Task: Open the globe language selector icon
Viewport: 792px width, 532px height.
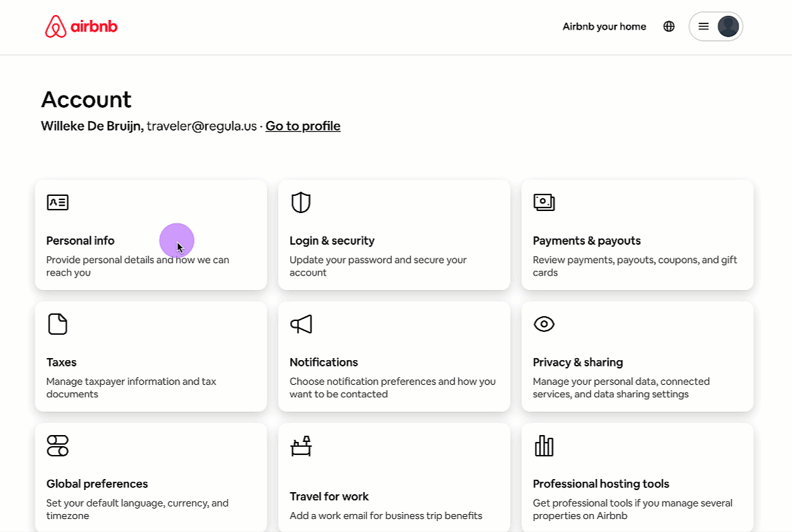Action: pos(669,26)
